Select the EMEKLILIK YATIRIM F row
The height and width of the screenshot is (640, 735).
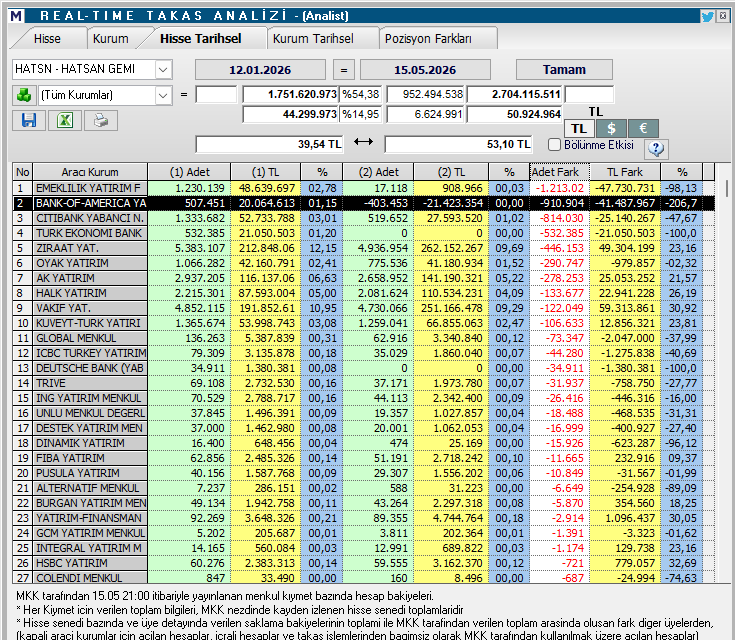pos(363,188)
